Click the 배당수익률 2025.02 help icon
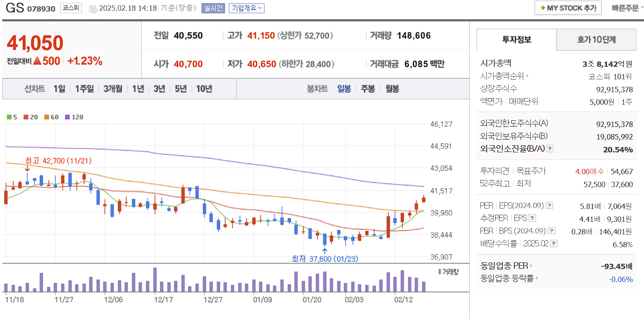The image size is (644, 319). point(554,243)
